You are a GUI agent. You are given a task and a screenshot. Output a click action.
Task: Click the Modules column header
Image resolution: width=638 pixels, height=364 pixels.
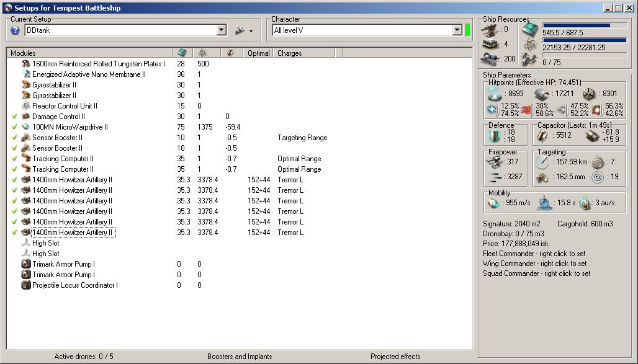[89, 53]
